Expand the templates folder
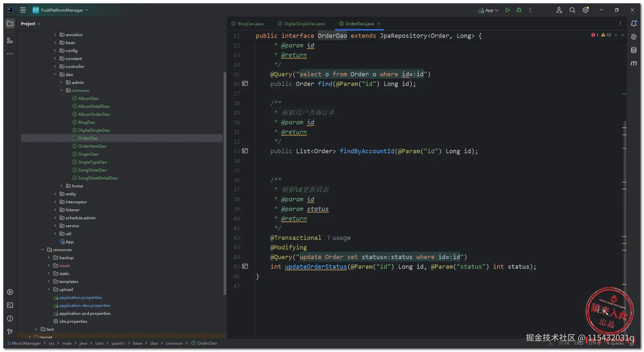 coord(49,281)
